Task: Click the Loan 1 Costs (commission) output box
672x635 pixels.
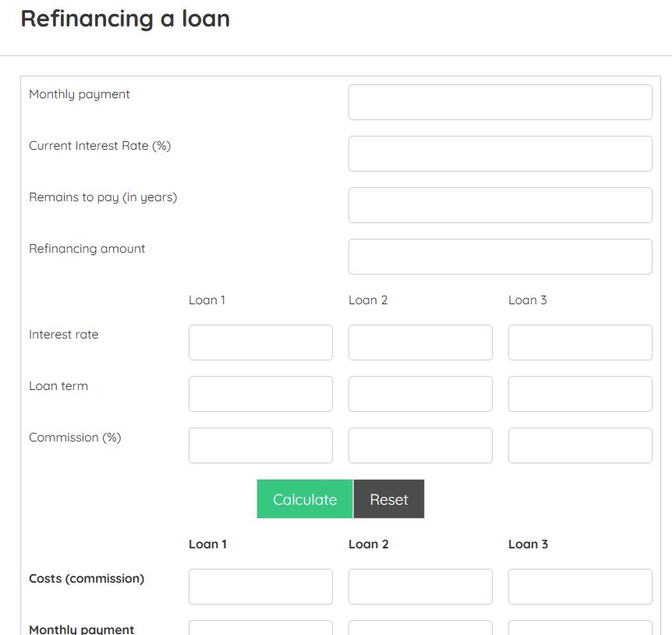Action: 260,587
